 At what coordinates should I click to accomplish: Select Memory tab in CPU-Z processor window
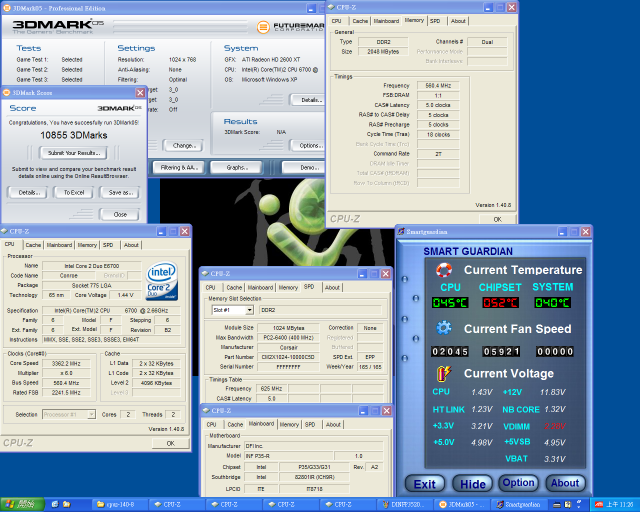coord(87,245)
